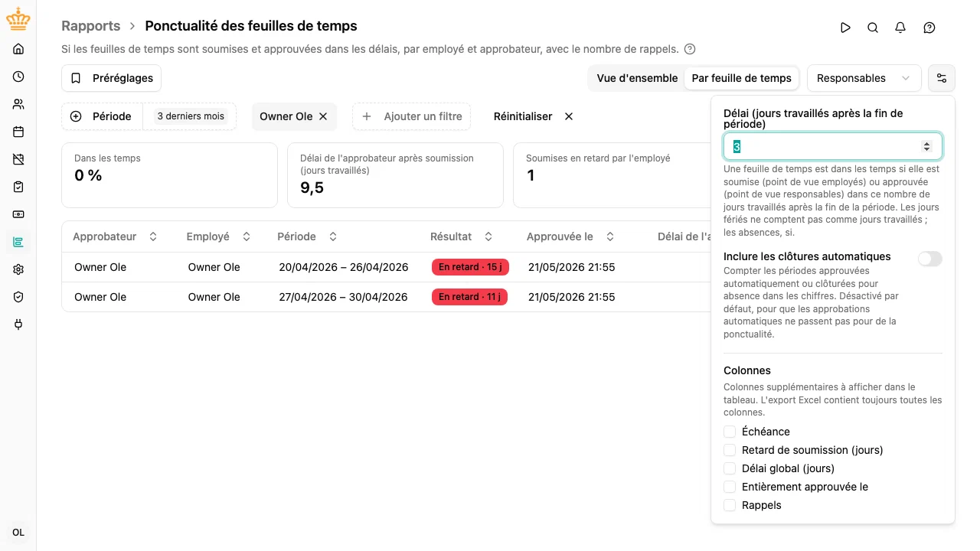Click the crown logo
This screenshot has height=551, width=980.
(18, 19)
